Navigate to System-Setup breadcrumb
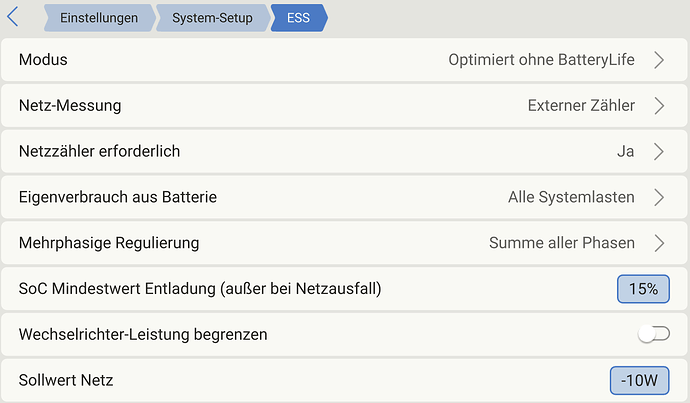The image size is (690, 403). [213, 18]
